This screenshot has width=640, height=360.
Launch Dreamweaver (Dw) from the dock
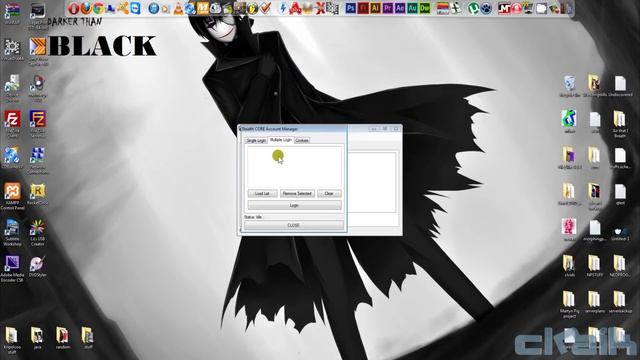425,8
